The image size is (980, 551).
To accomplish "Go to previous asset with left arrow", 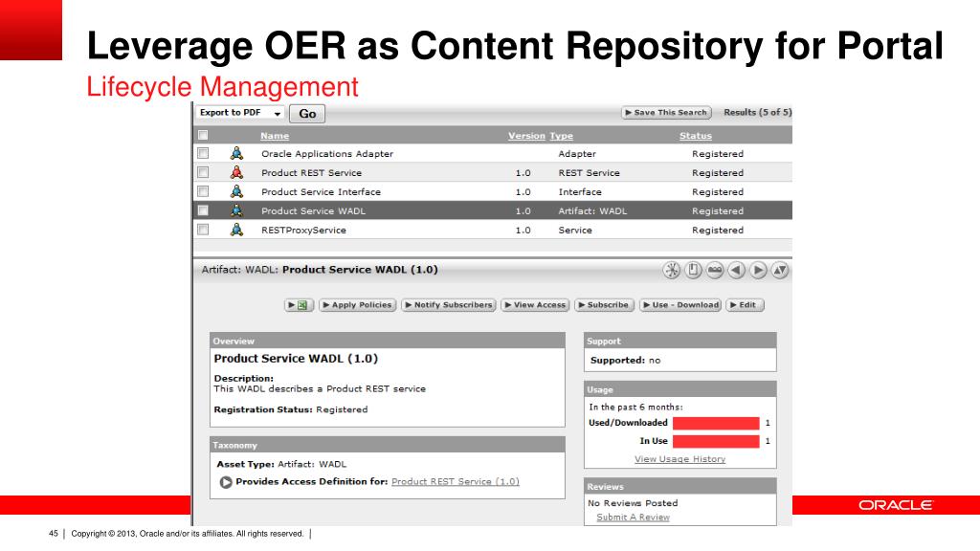I will 737,270.
